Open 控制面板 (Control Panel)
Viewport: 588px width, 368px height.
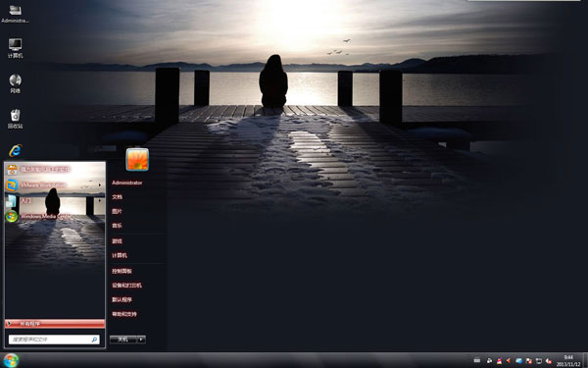[x=122, y=271]
